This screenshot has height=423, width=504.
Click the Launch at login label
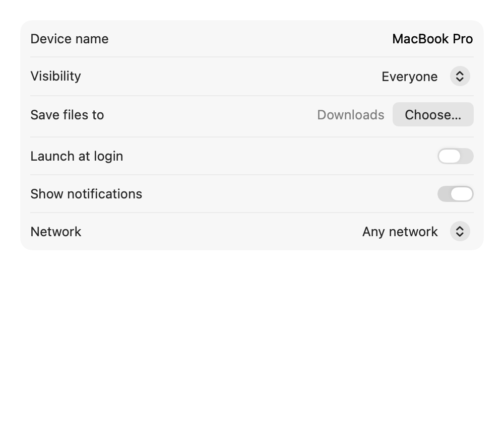click(77, 157)
